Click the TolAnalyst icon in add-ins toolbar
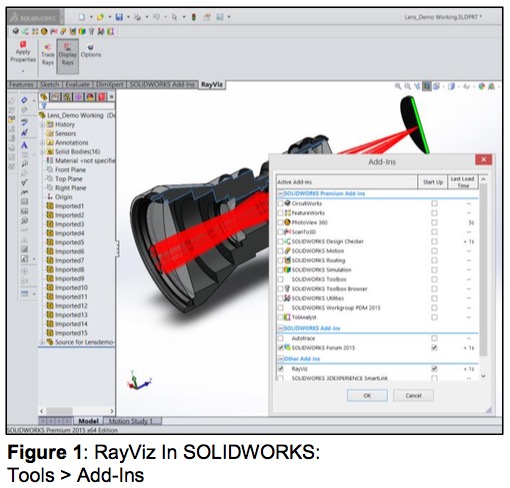510x488 pixels. click(x=110, y=32)
